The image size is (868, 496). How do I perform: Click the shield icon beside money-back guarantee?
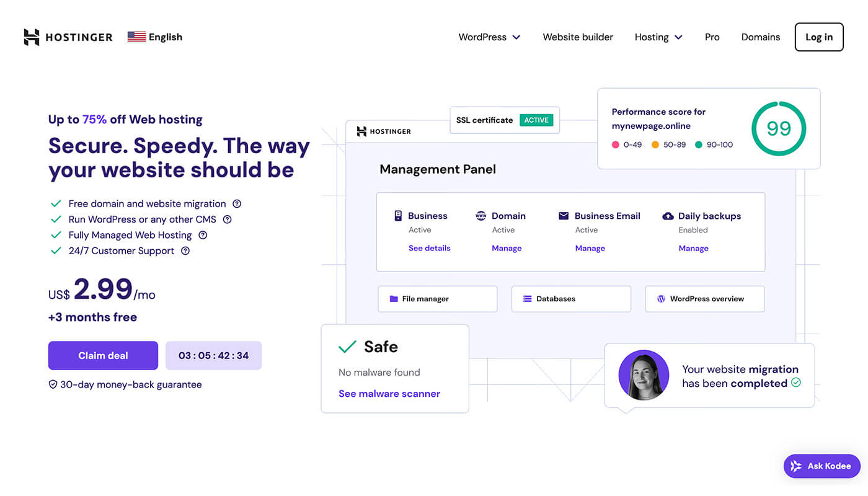[x=53, y=384]
